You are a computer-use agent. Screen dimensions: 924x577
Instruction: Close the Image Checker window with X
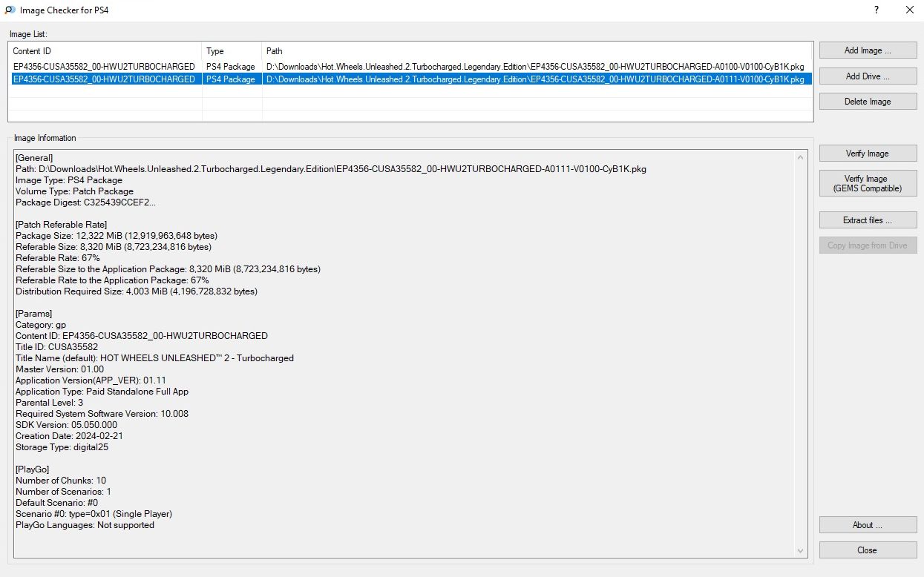(910, 10)
